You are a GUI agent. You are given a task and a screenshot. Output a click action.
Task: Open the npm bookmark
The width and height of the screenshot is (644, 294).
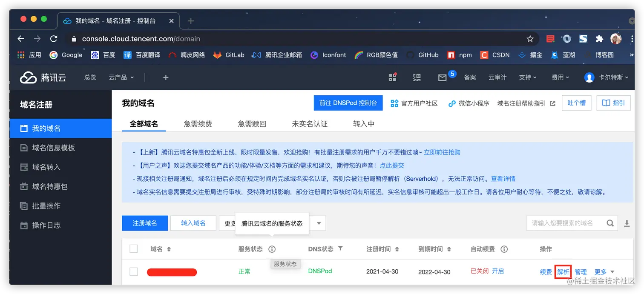pos(459,55)
